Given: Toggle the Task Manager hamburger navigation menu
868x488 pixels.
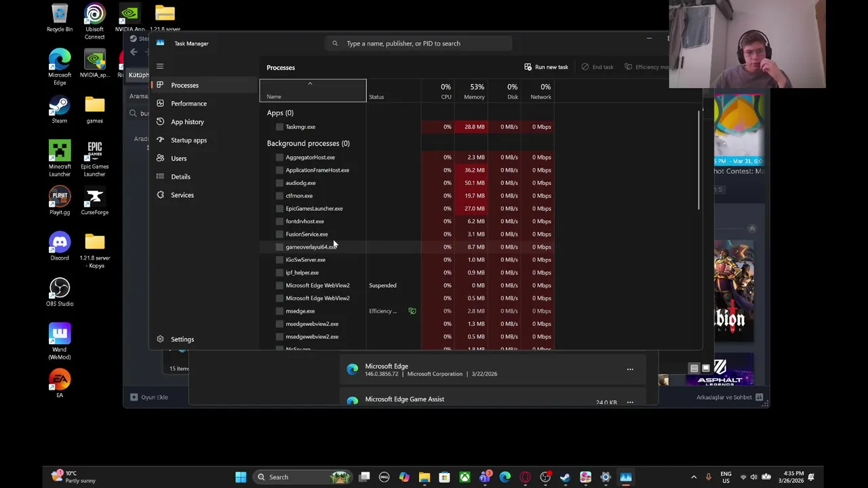Looking at the screenshot, I should [160, 66].
